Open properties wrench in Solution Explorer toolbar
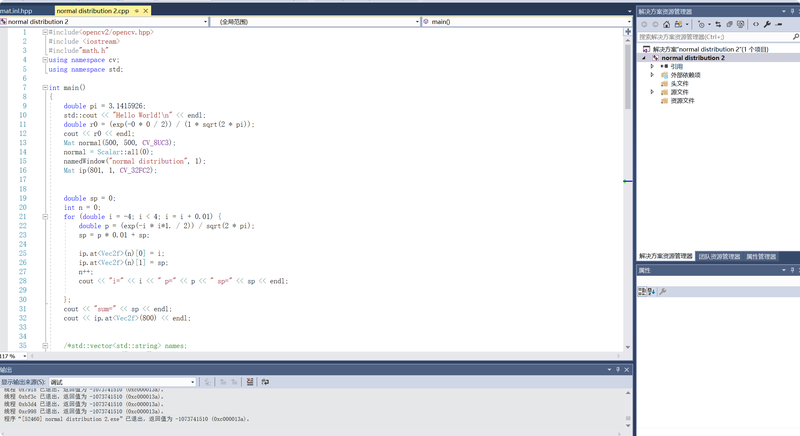This screenshot has width=800, height=436. (767, 24)
